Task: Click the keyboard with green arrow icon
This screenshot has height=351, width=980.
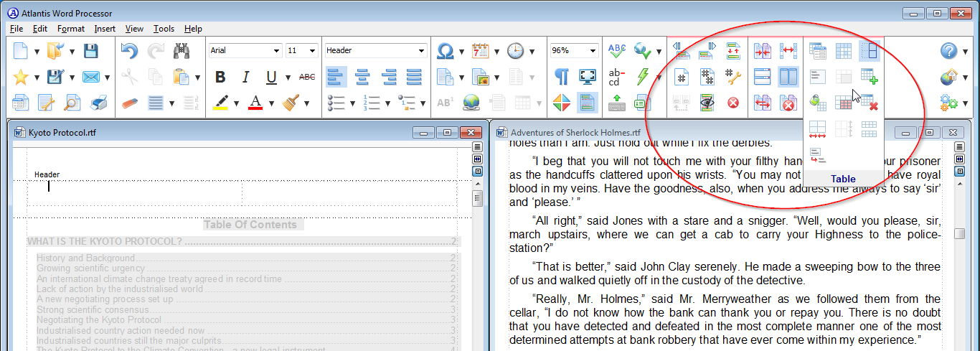Action: coord(617,103)
